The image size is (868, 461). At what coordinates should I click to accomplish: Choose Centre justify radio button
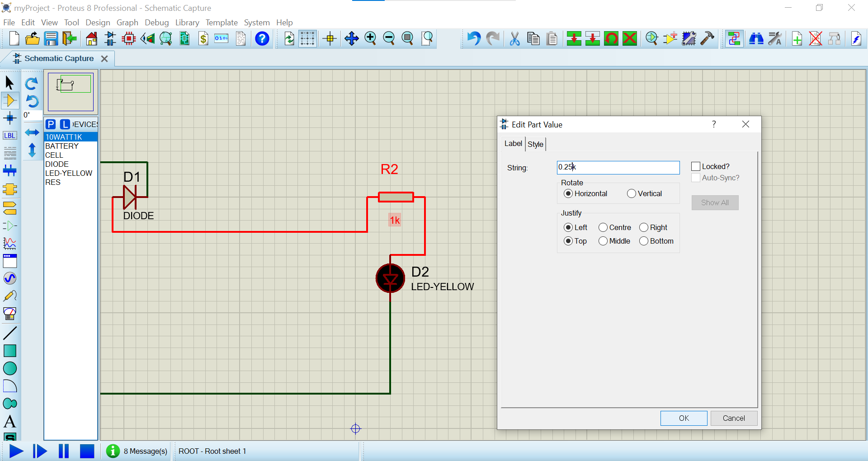tap(603, 227)
